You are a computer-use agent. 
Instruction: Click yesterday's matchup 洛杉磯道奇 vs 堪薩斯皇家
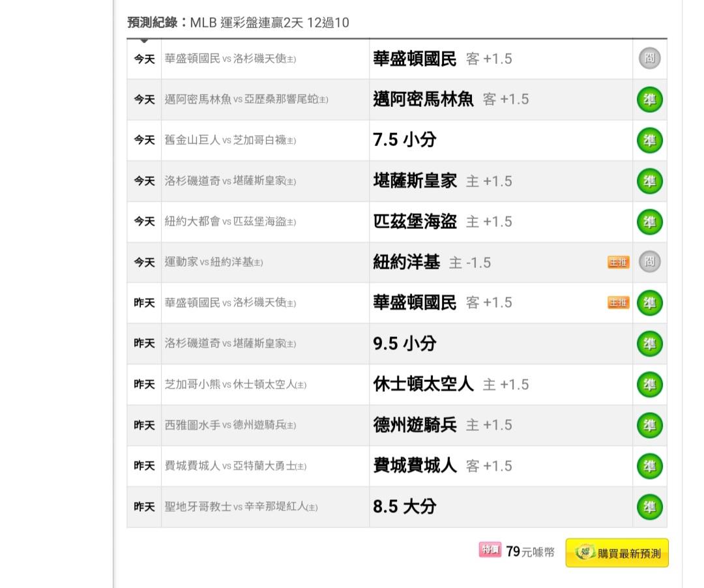coord(230,344)
